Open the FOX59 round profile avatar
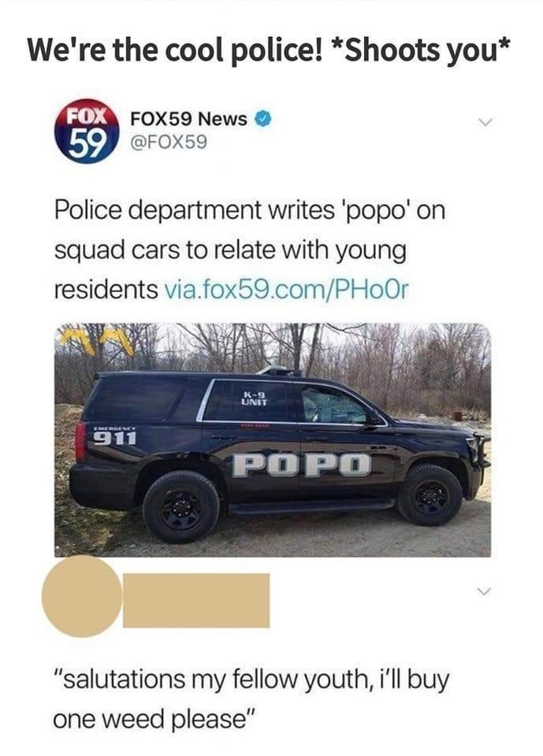This screenshot has width=543, height=756. click(x=87, y=132)
